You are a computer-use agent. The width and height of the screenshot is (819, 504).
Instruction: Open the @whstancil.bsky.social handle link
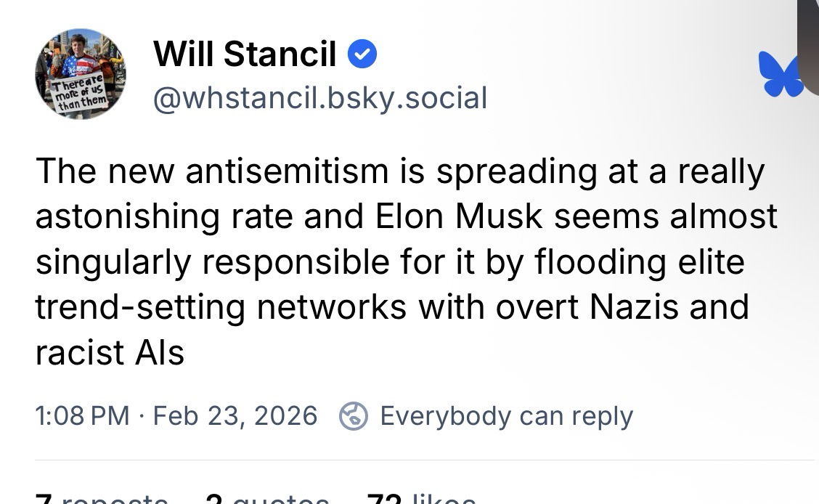[319, 97]
